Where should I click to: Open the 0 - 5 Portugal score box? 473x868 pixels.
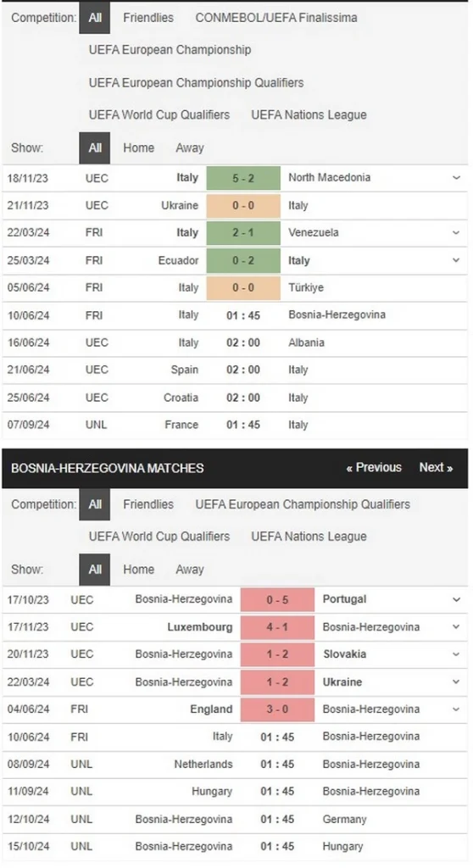277,599
